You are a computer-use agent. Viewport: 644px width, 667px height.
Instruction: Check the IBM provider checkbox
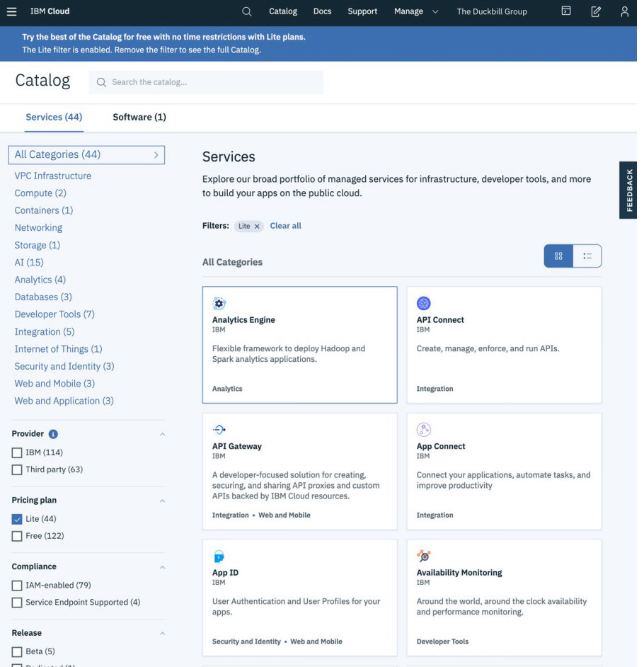(17, 452)
